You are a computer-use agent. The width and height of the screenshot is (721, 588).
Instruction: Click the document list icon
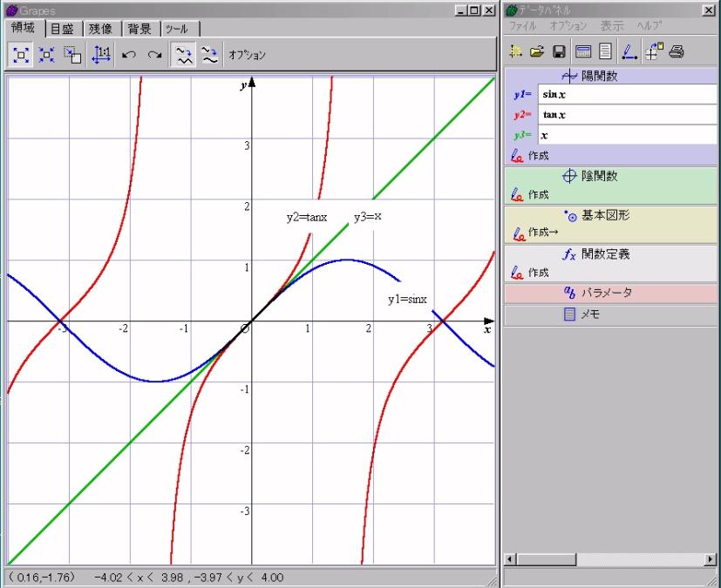605,51
